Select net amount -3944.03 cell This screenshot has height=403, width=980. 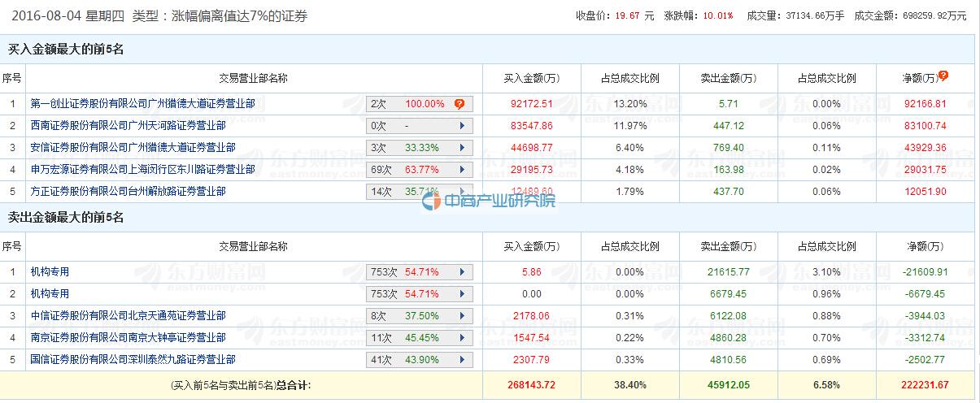(x=925, y=315)
